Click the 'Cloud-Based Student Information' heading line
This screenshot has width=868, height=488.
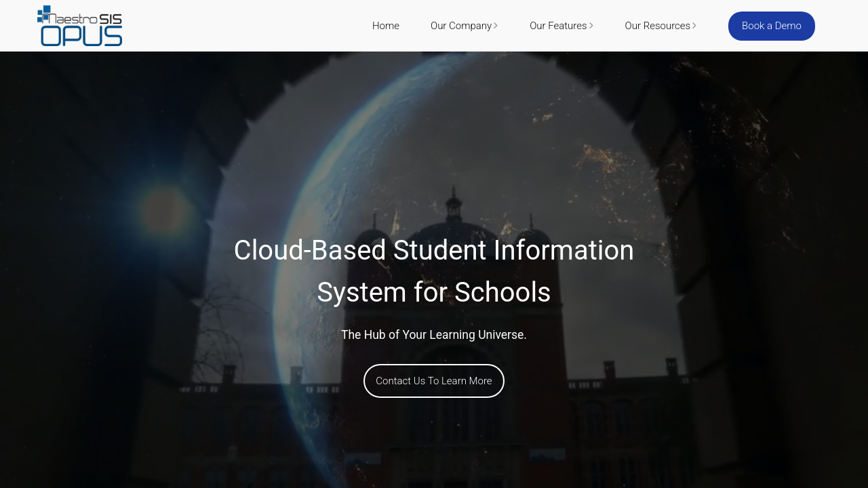pos(434,250)
